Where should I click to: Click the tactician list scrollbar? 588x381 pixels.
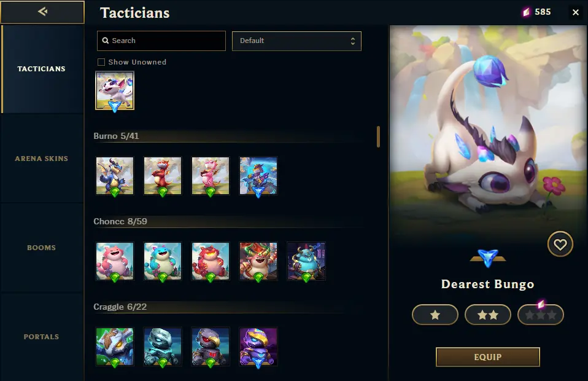(378, 136)
